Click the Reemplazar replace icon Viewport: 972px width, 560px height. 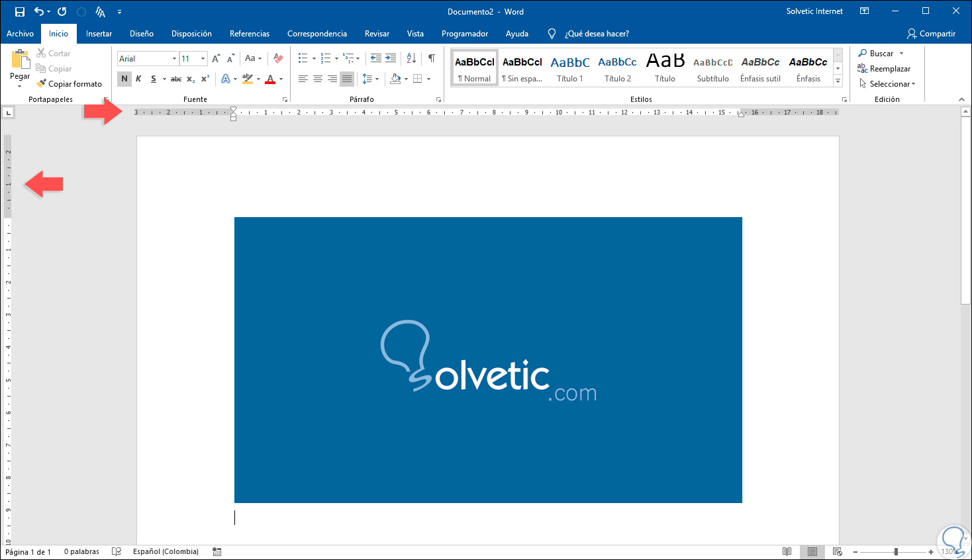pos(862,68)
